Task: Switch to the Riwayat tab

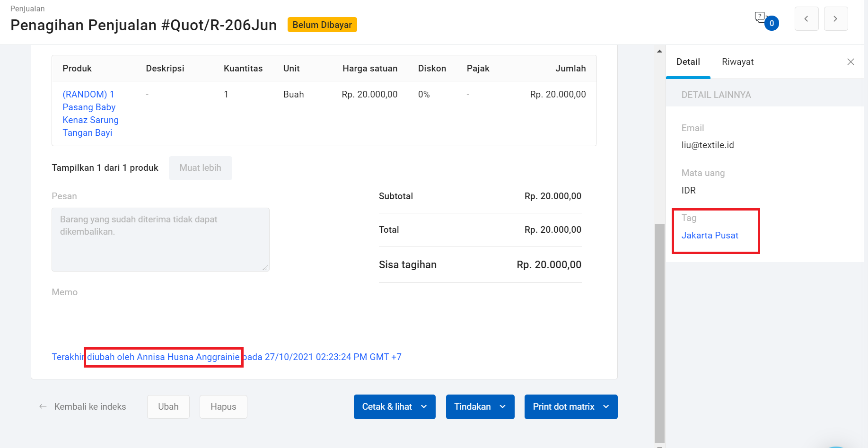Action: [737, 62]
